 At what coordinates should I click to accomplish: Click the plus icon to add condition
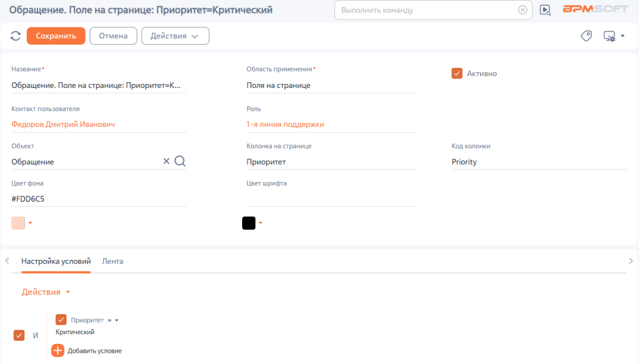57,350
